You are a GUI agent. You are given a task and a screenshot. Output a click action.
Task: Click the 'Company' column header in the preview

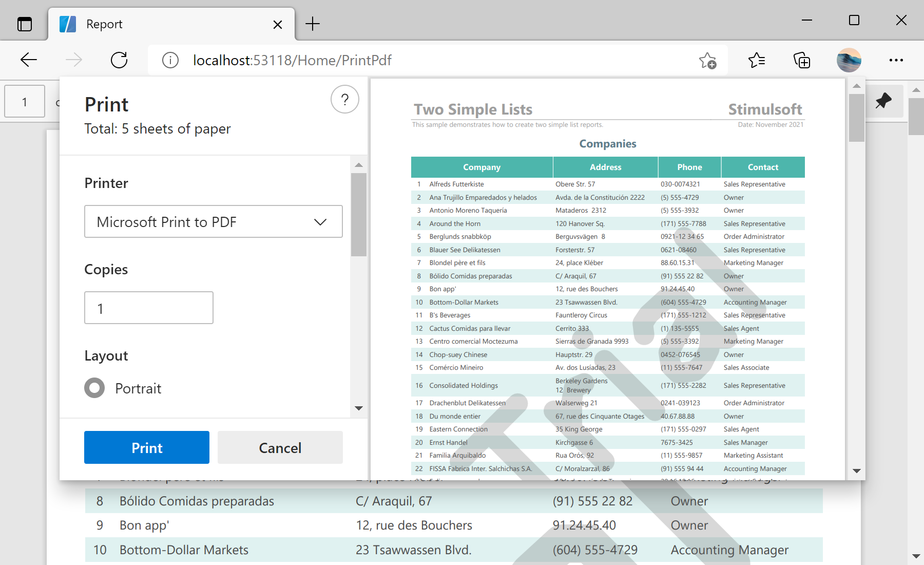(482, 167)
